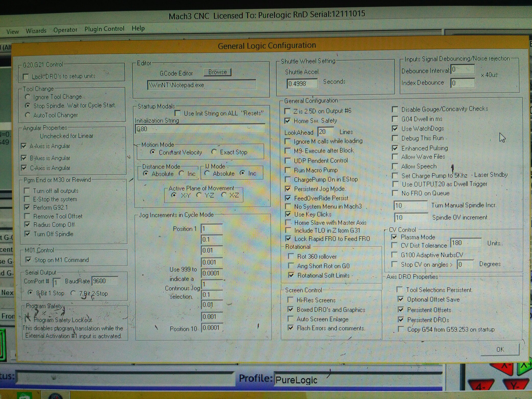Open the Wizards menu
This screenshot has width=532, height=399.
point(36,31)
